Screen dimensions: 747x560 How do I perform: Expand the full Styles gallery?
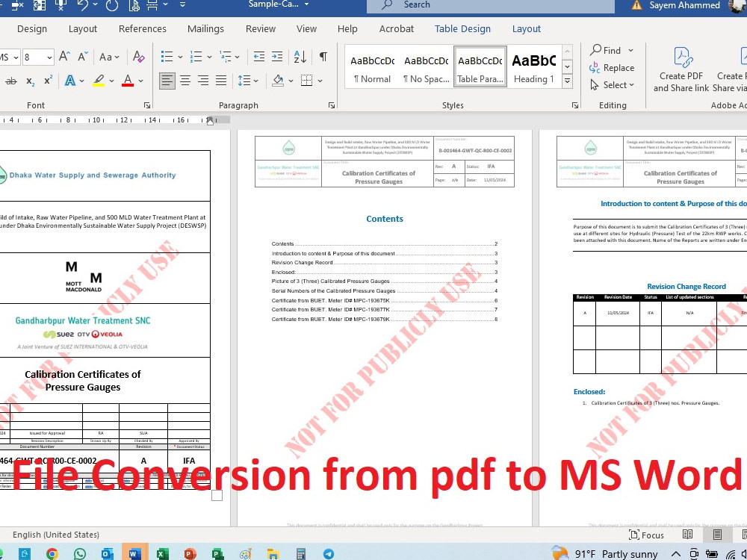coord(568,81)
